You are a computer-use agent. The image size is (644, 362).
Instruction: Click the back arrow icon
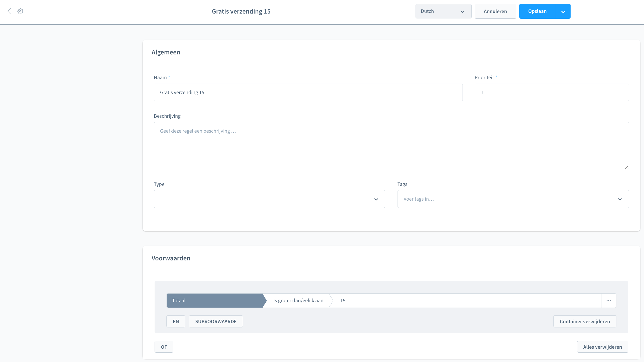[9, 11]
